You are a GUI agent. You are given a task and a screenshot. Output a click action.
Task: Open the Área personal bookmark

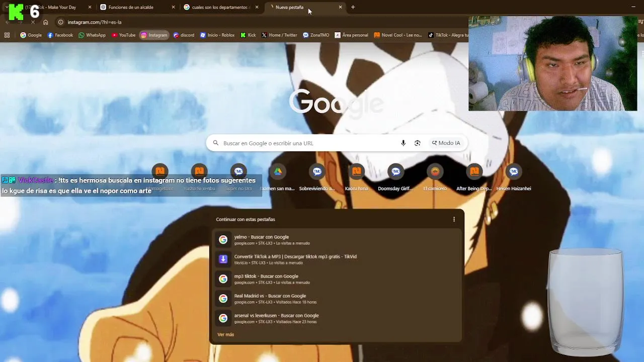352,35
